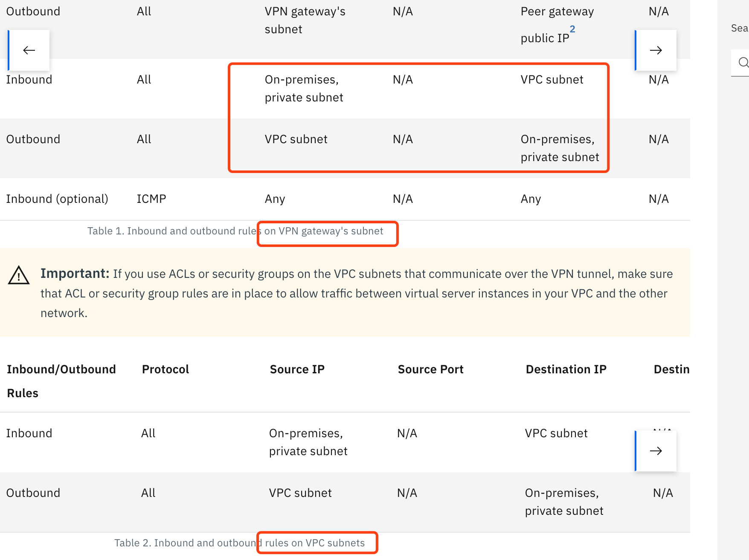Click the highlighted VPC subnet cell in Table 1
This screenshot has height=560, width=749.
(552, 79)
